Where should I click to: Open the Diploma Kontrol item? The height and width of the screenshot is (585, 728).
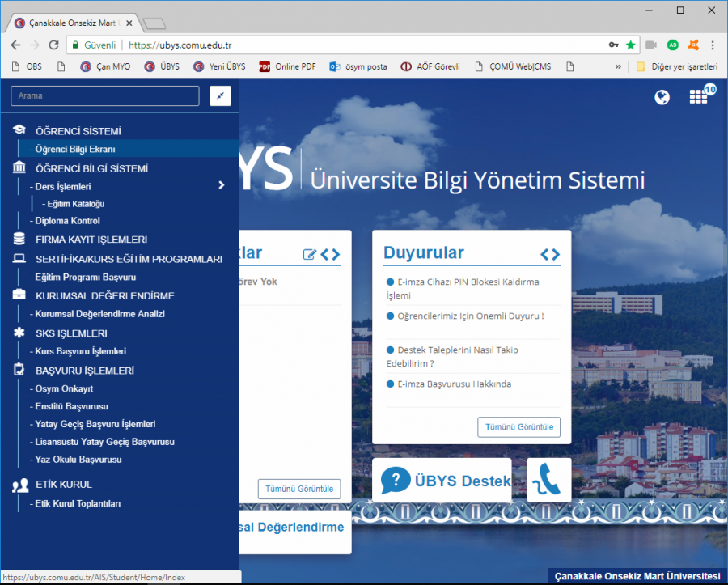67,221
